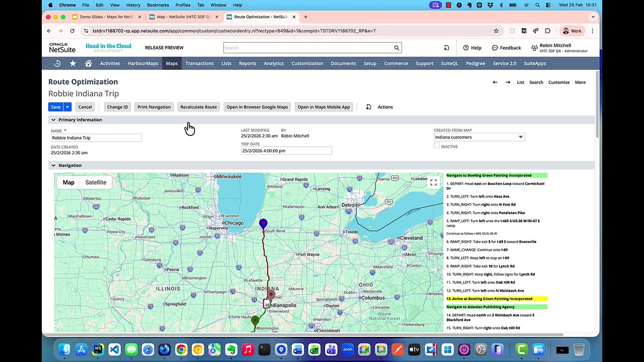This screenshot has width=644, height=362.
Task: Go back in browser history
Action: click(49, 31)
